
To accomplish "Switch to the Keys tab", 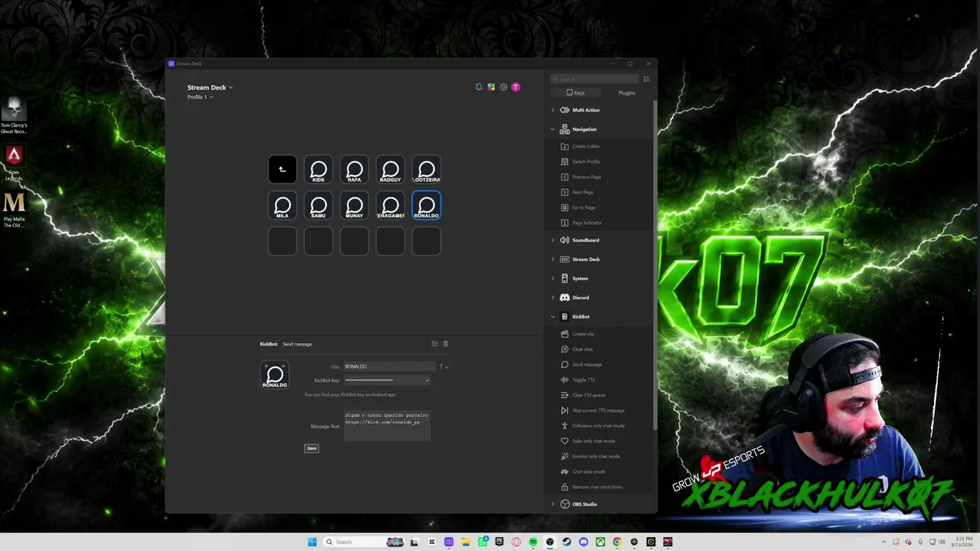I will coord(576,93).
